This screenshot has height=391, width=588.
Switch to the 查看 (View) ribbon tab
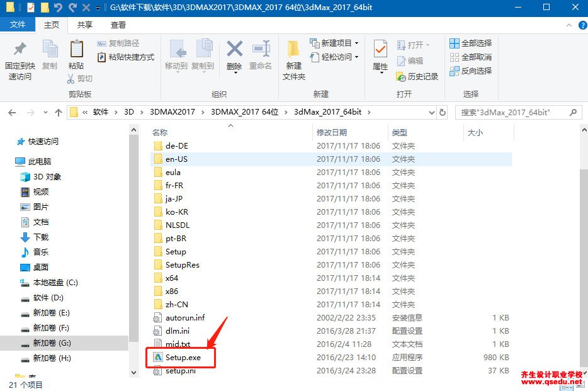tap(118, 25)
